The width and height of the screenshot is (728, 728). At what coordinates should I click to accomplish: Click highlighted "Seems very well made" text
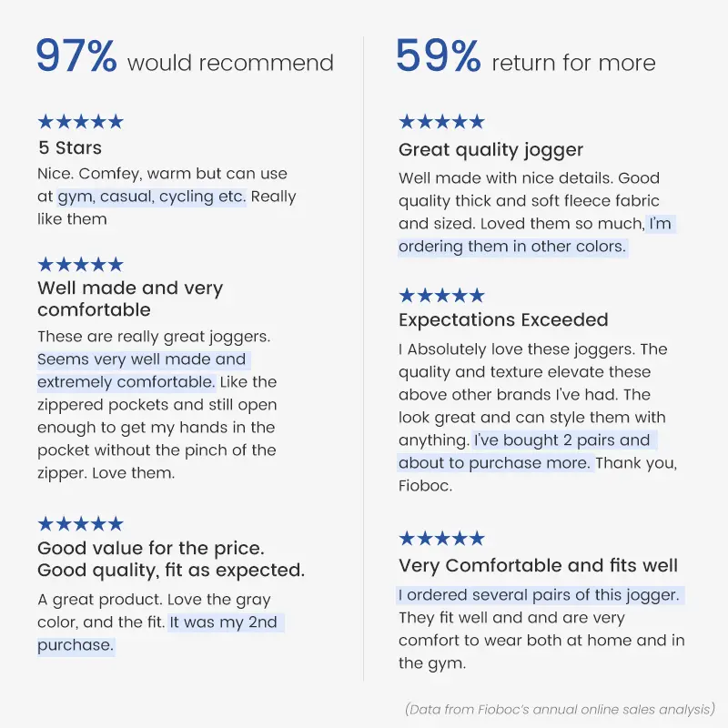(142, 359)
